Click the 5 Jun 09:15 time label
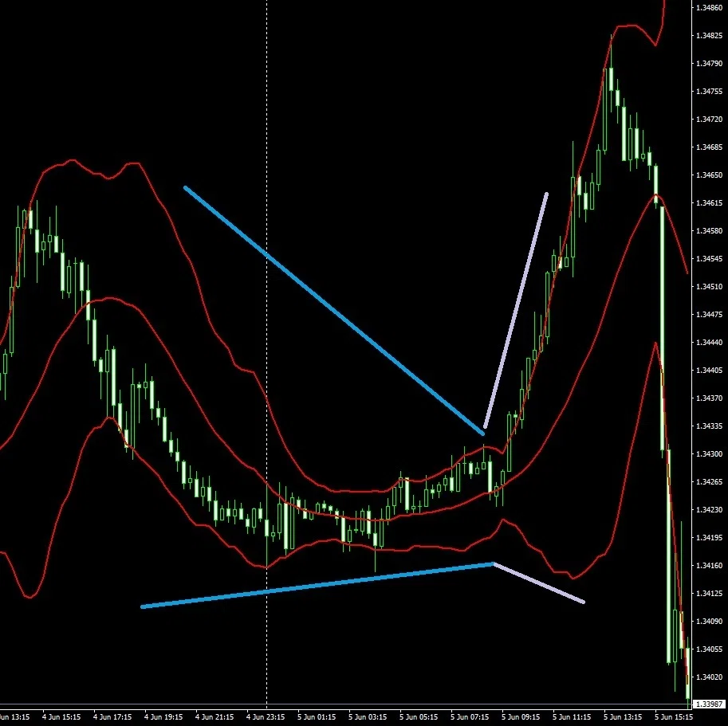Viewport: 728px width, 726px height. tap(521, 716)
